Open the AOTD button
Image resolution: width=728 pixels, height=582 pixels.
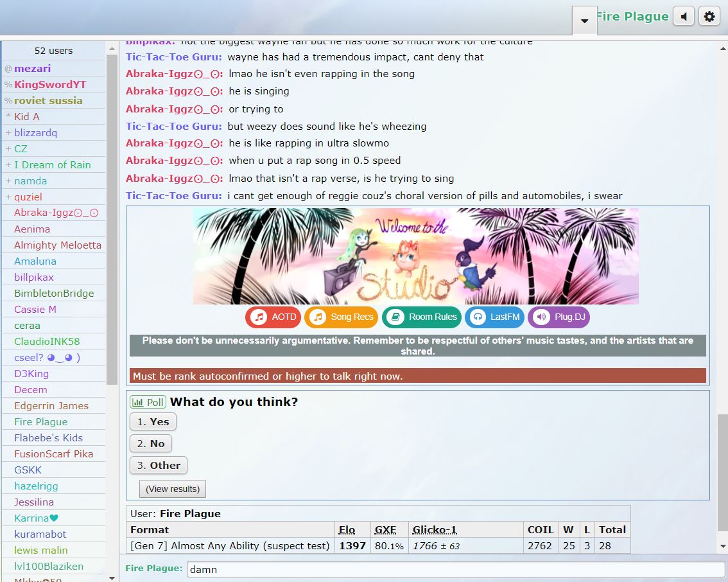coord(273,317)
